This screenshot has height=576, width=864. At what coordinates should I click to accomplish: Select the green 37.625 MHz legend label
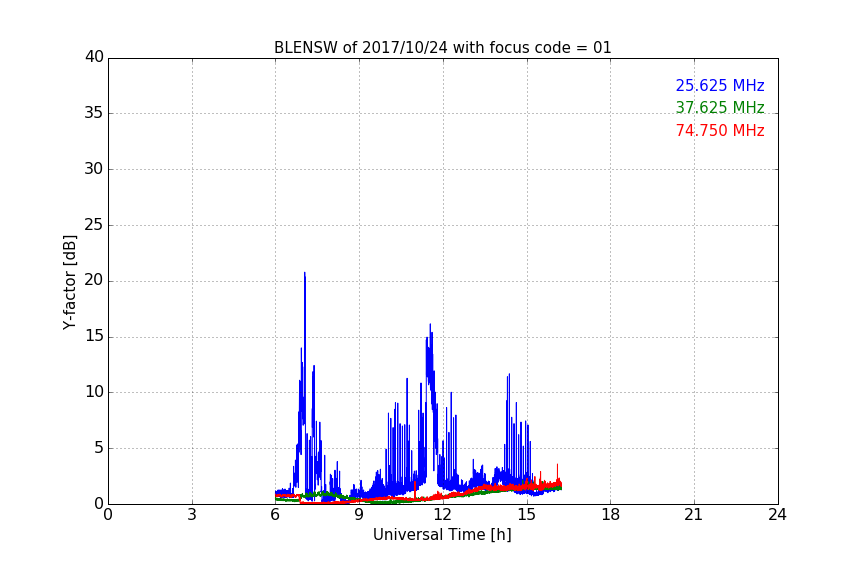[x=720, y=107]
